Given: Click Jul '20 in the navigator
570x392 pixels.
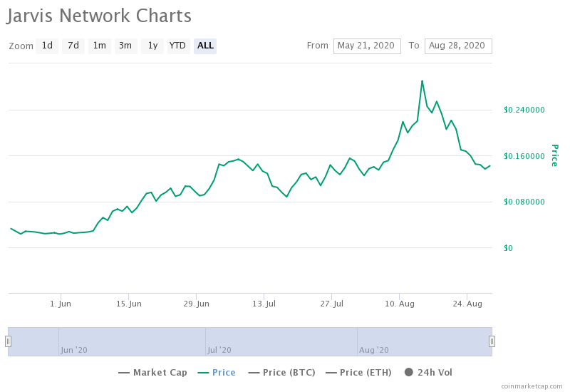Looking at the screenshot, I should coord(219,350).
